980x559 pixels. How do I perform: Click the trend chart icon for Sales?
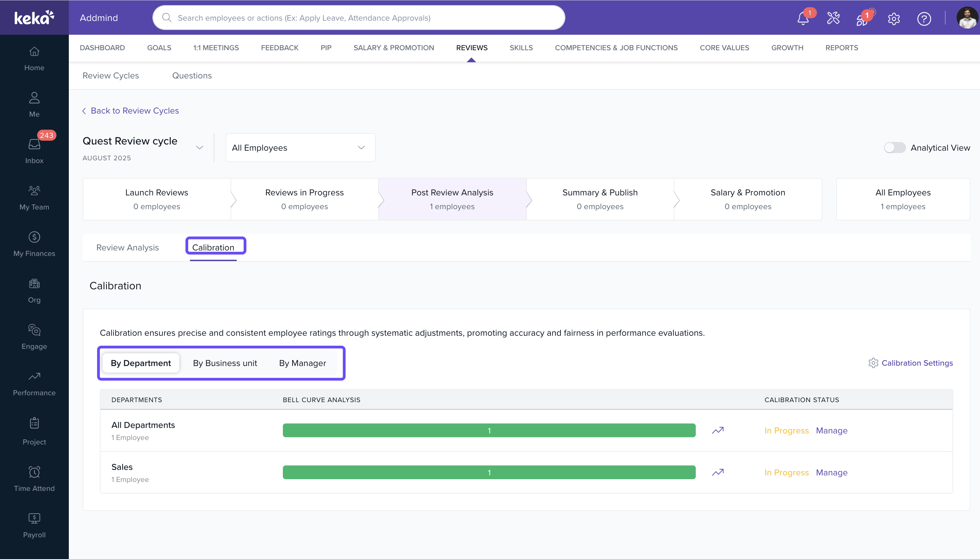click(x=717, y=472)
